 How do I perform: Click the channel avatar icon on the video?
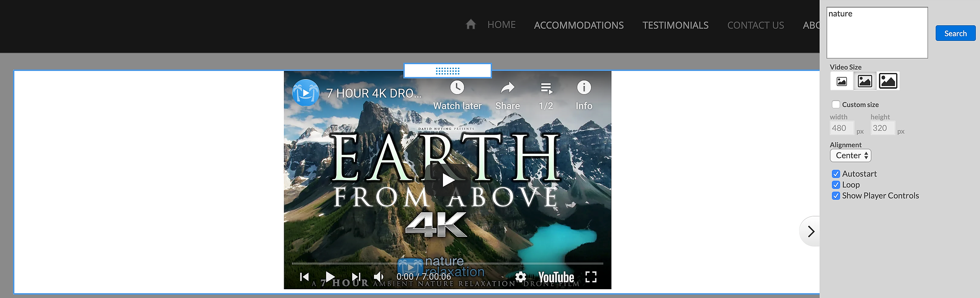[305, 93]
